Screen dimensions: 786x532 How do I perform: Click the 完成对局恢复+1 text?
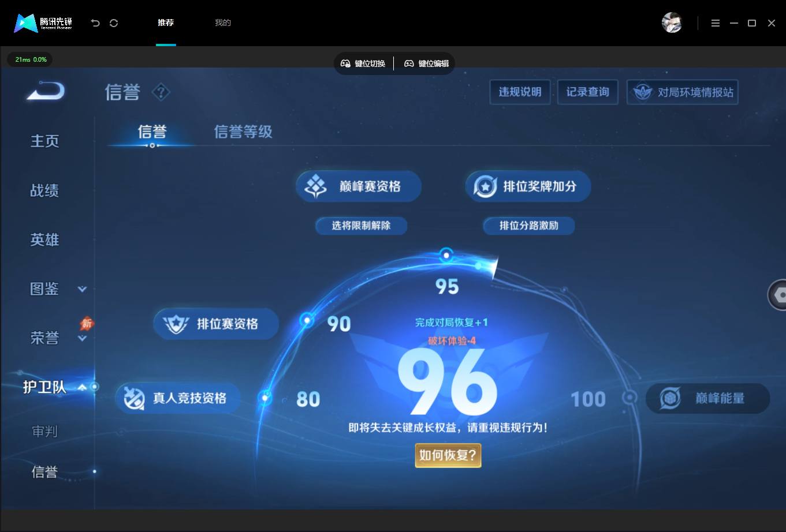tap(452, 323)
